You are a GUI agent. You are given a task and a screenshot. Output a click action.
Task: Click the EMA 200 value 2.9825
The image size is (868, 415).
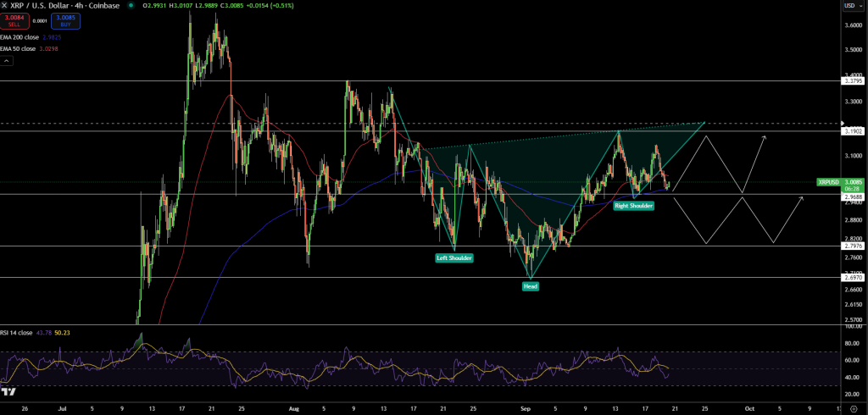click(50, 37)
